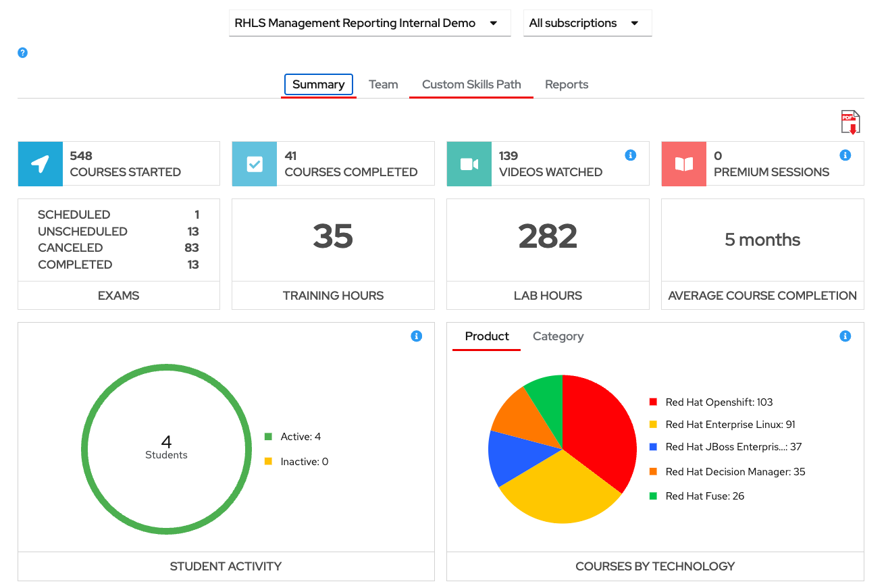
Task: Open the Custom Skills Path tab
Action: (471, 84)
